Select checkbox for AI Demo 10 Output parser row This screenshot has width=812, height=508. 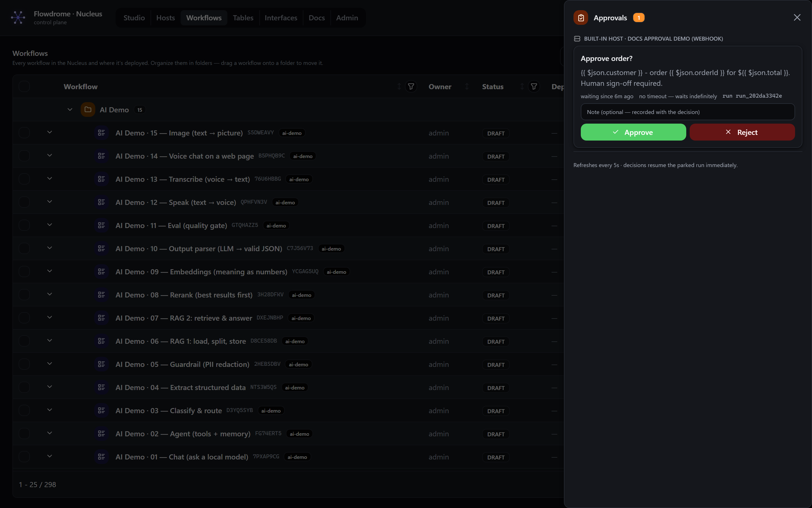(24, 249)
